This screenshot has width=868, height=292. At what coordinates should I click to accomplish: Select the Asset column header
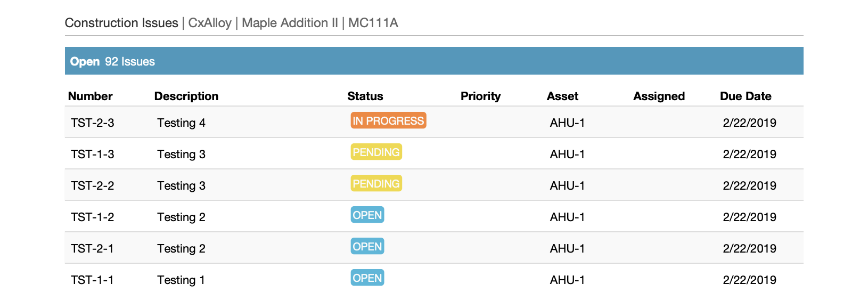pyautogui.click(x=562, y=96)
